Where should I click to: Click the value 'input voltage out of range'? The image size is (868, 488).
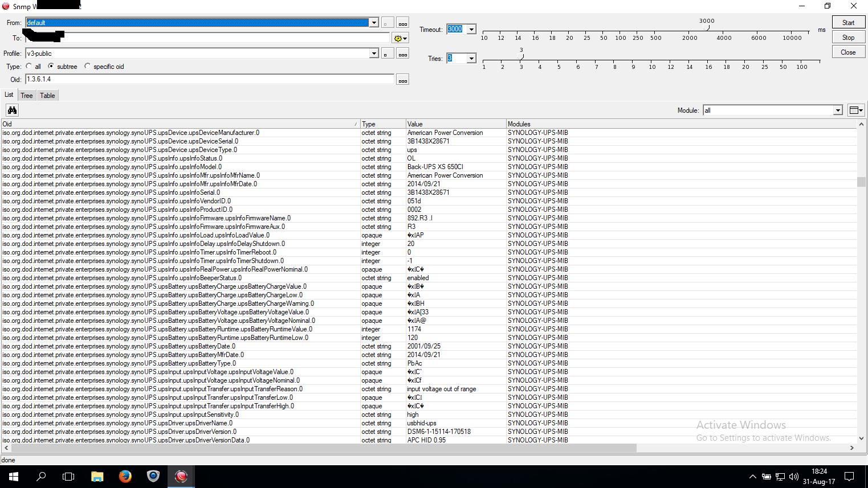tap(441, 389)
